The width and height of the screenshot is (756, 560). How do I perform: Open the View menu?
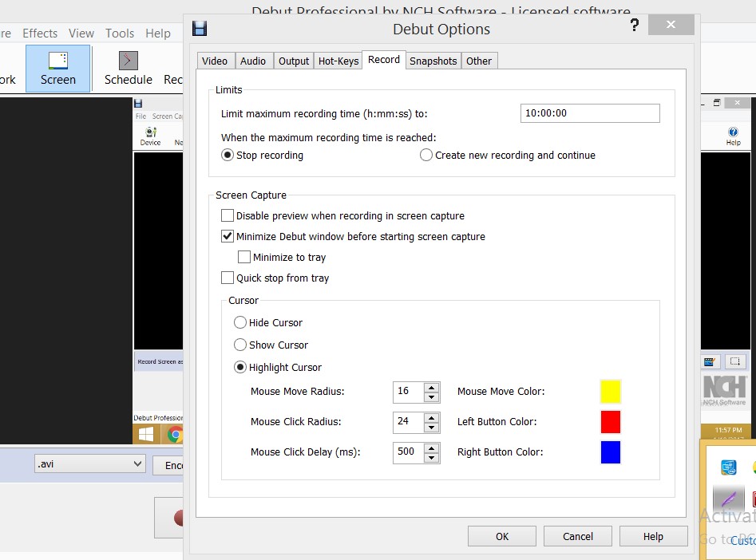click(x=81, y=34)
